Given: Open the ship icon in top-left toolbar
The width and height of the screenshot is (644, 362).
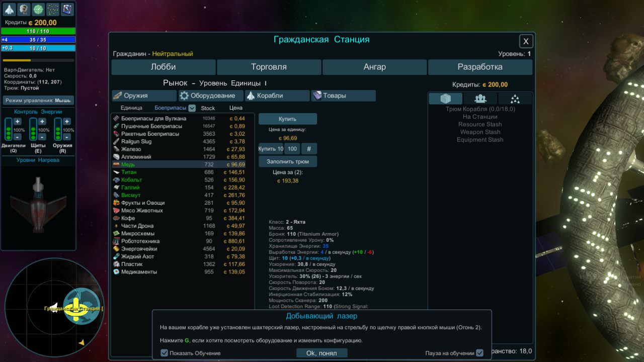Looking at the screenshot, I should pos(10,9).
